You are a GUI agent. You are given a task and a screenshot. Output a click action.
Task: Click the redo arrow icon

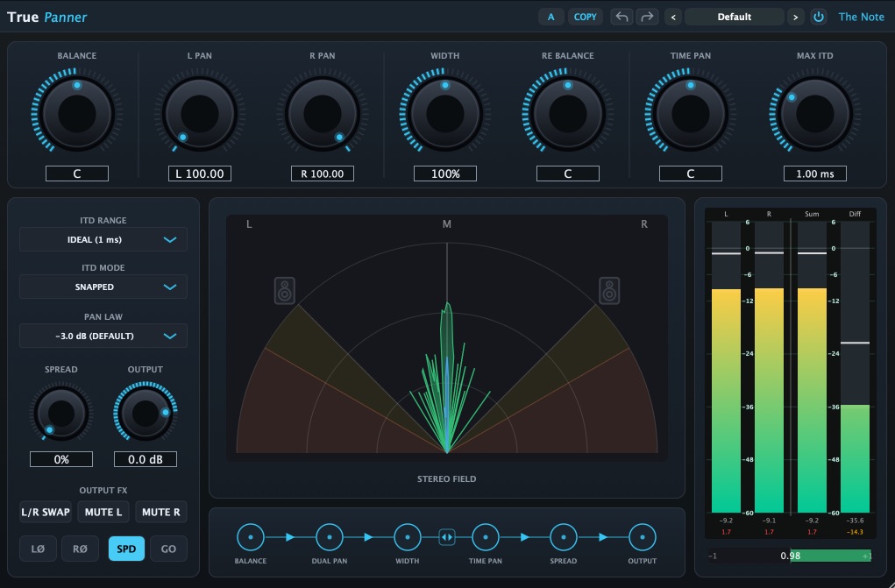tap(647, 17)
